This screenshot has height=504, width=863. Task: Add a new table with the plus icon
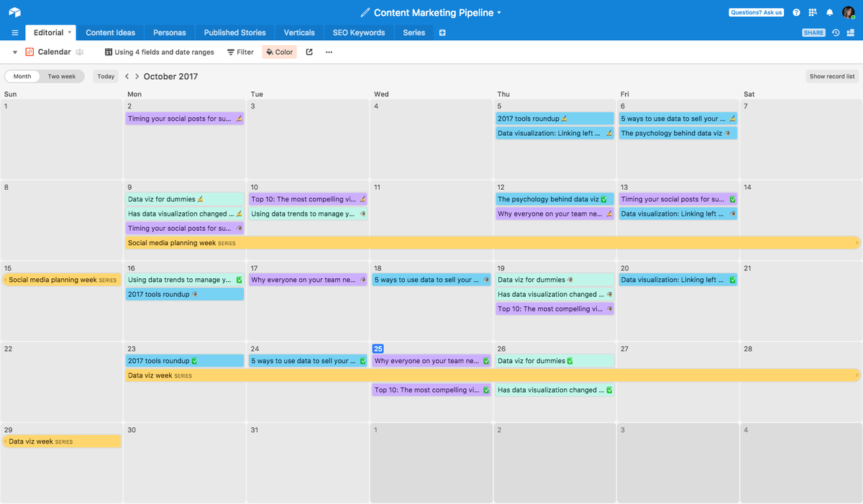point(442,32)
